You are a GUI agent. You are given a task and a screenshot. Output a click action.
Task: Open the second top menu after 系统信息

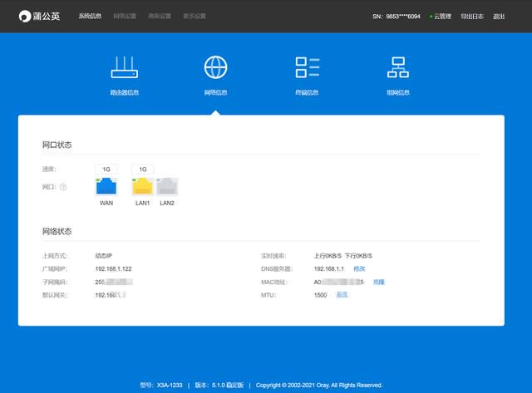[125, 16]
